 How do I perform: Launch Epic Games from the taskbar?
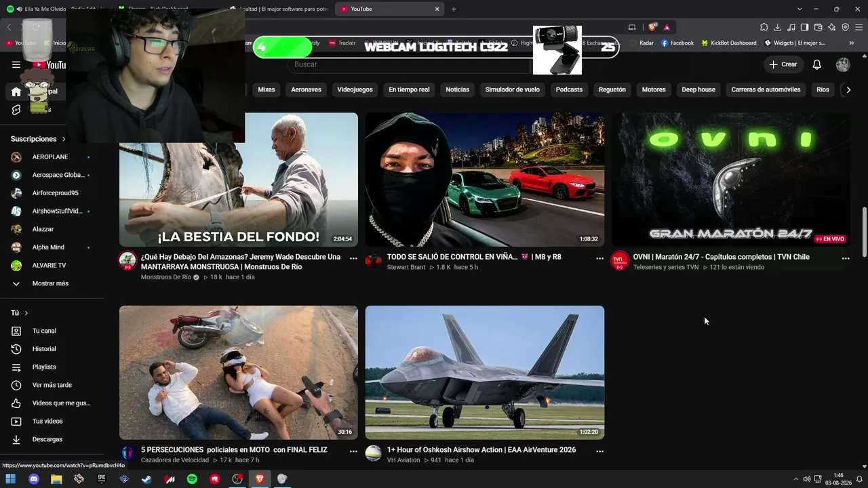pyautogui.click(x=102, y=479)
